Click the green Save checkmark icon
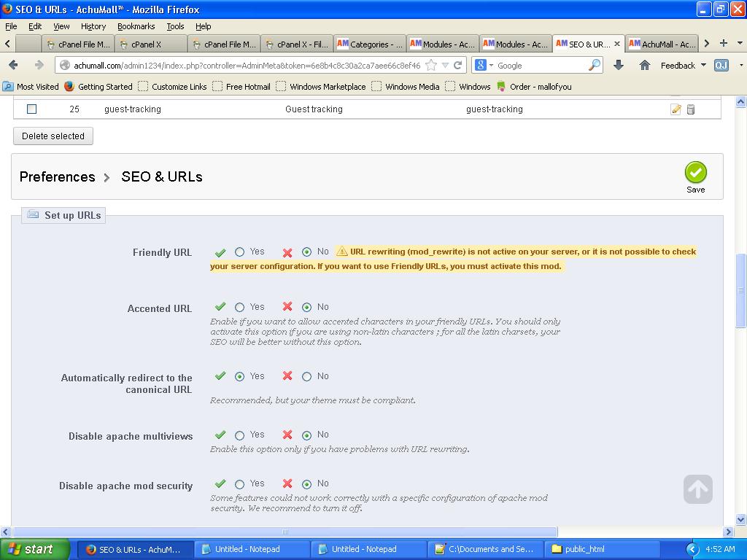Image resolution: width=747 pixels, height=560 pixels. coord(695,172)
